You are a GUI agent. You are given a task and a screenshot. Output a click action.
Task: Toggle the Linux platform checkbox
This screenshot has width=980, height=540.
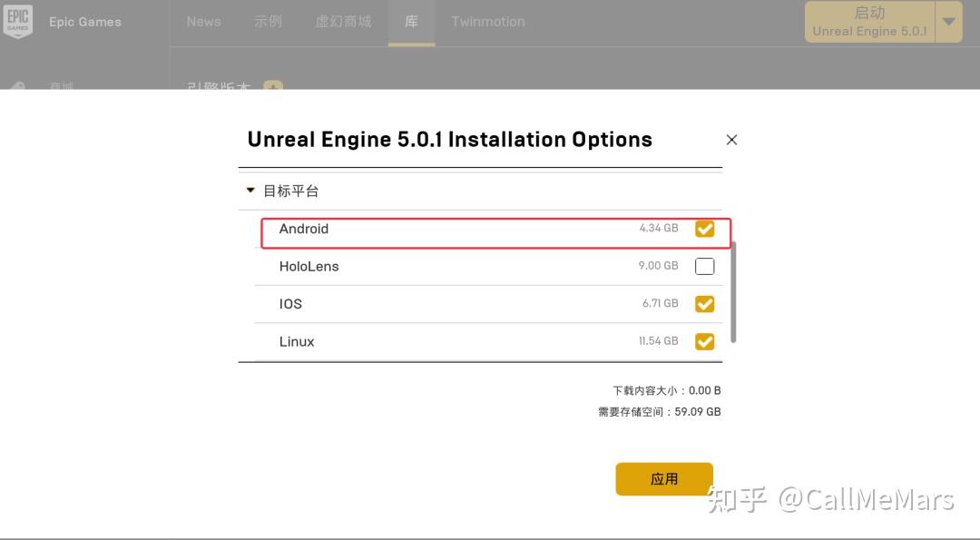pyautogui.click(x=704, y=341)
